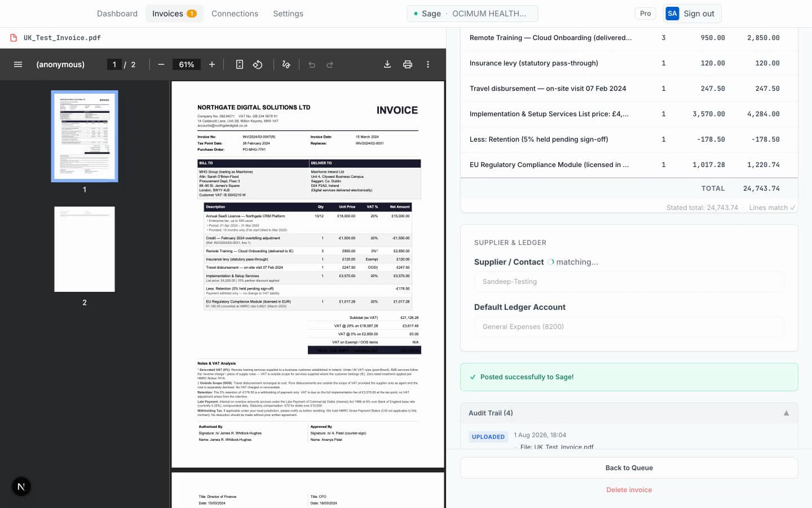Screen dimensions: 812x508
Task: Click the -178.50 unit price cell
Action: (710, 139)
